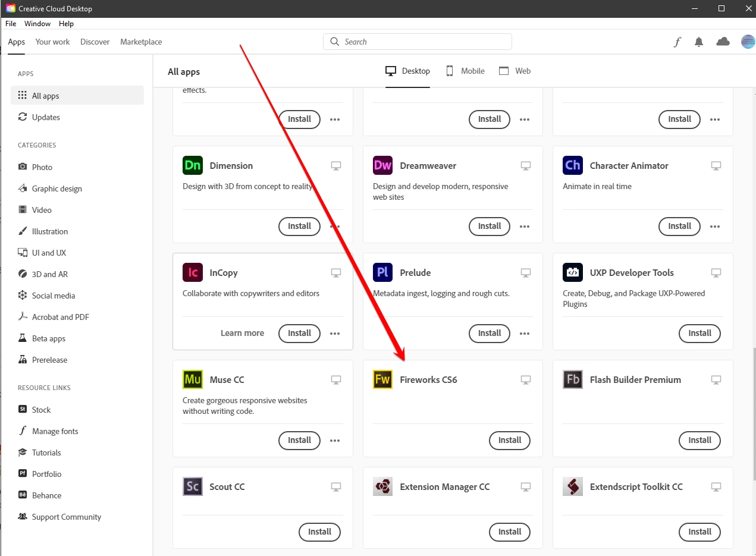756x556 pixels.
Task: Click the InCopy app icon
Action: (x=193, y=272)
